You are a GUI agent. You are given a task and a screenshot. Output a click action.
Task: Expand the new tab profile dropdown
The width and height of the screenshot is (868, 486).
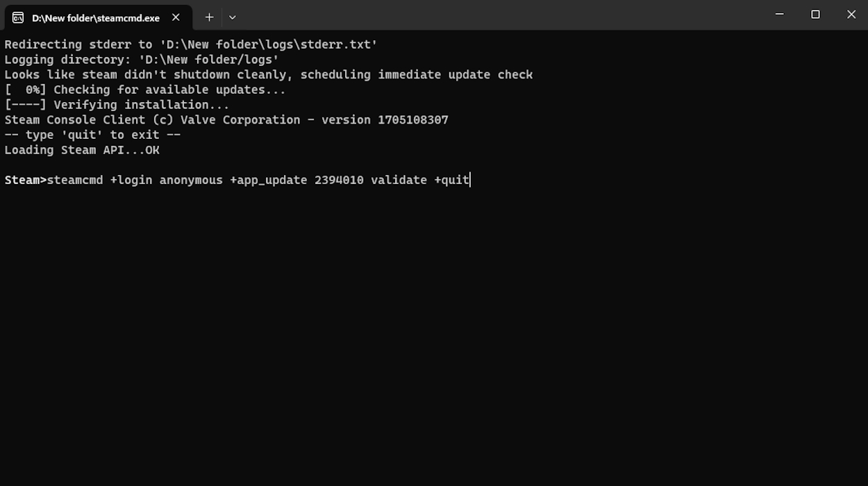point(232,17)
